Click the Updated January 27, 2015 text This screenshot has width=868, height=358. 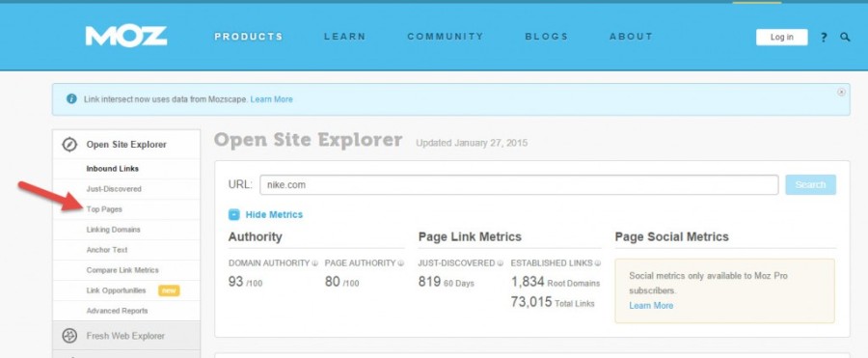472,143
